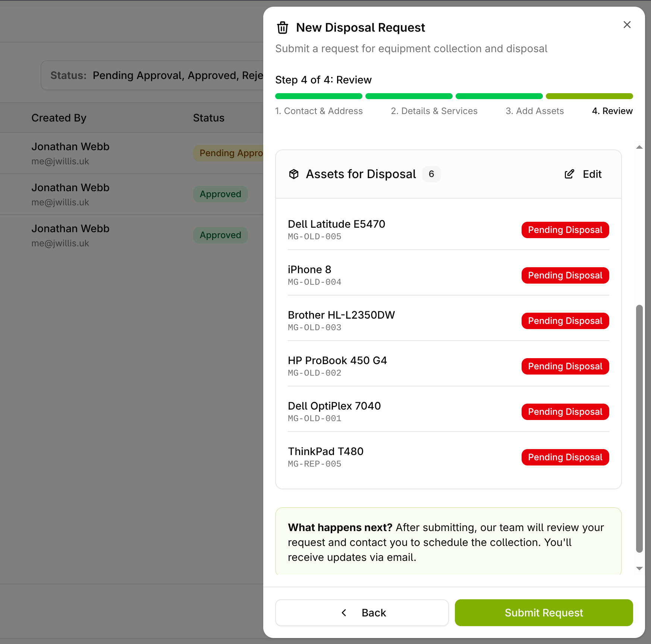Screen dimensions: 651x644
Task: Click the trash can icon in dialog header
Action: (283, 28)
